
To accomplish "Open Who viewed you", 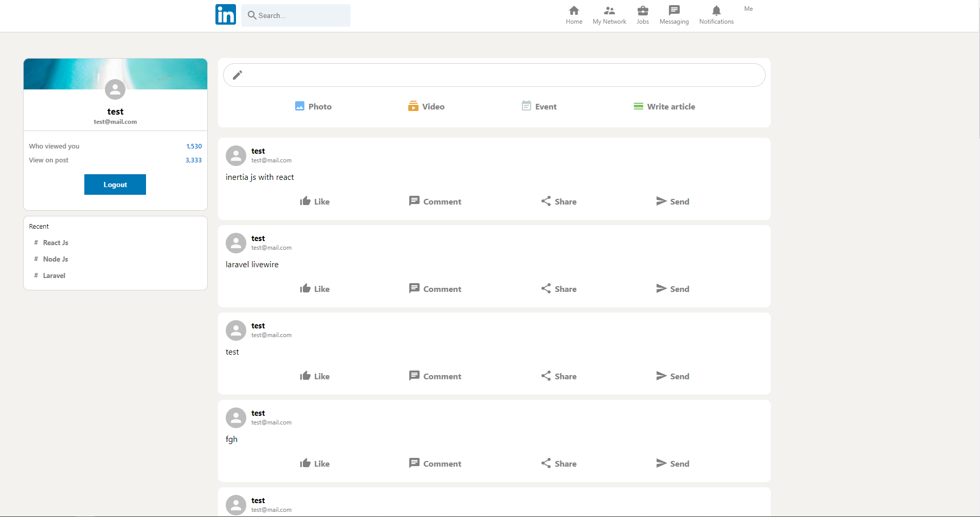I will 54,146.
